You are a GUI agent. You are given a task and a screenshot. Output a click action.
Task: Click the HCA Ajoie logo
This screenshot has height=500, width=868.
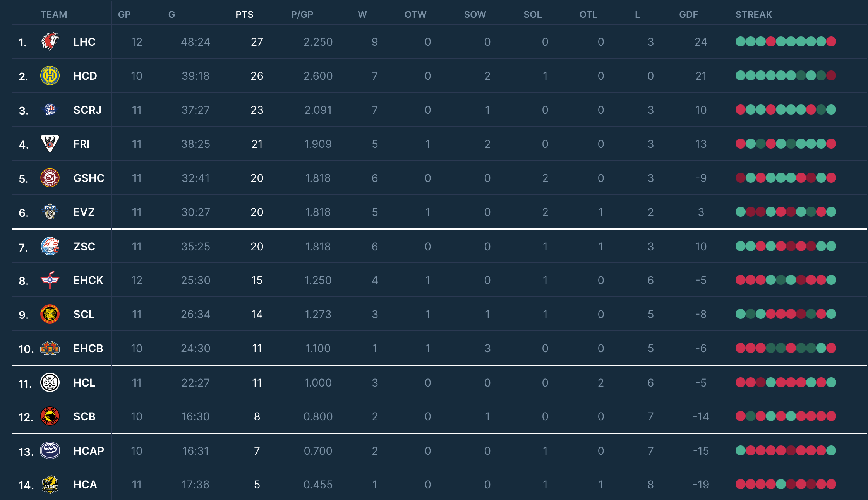pos(50,484)
